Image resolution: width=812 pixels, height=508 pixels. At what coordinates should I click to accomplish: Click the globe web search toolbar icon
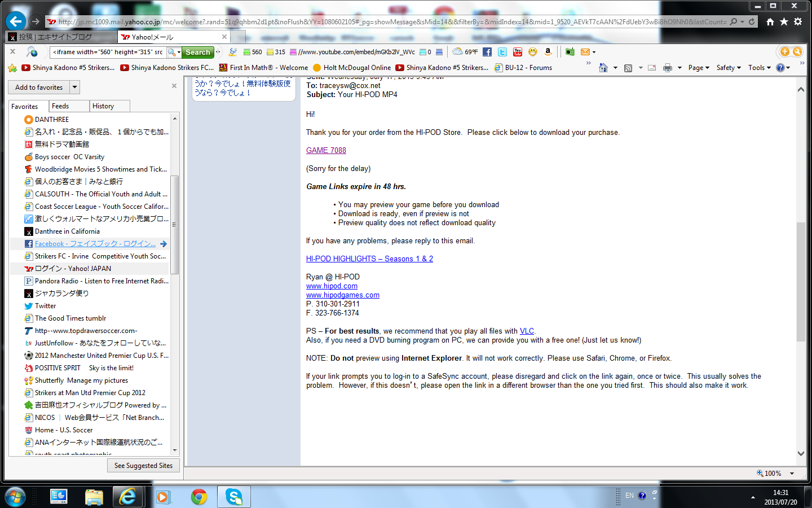point(32,52)
